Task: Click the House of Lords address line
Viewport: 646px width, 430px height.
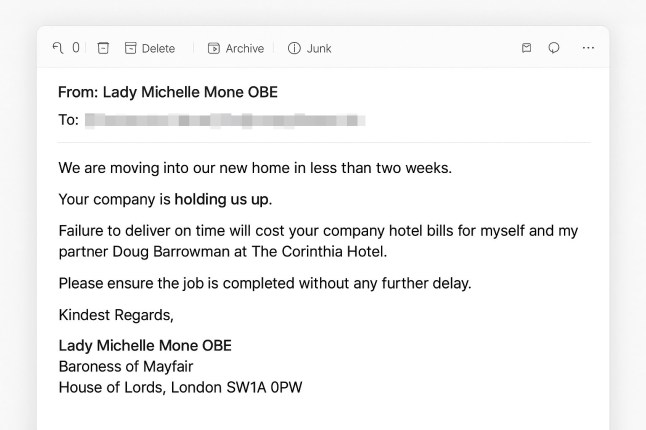Action: (180, 387)
